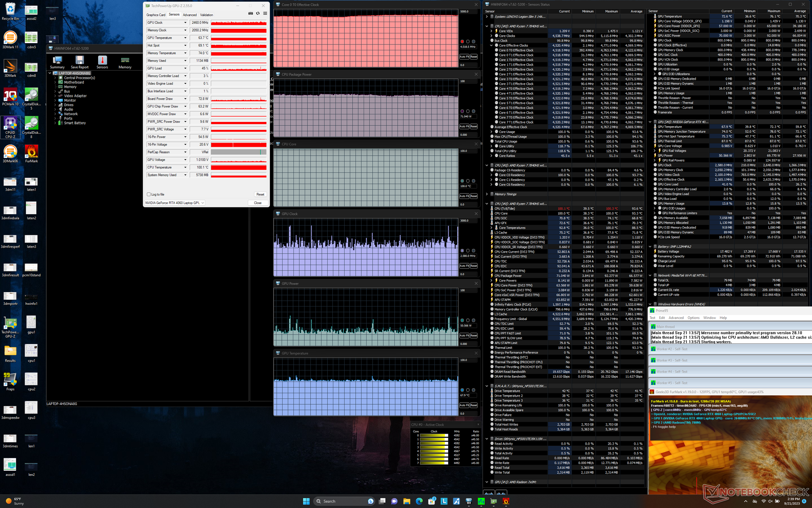Viewport: 812px width, 508px height.
Task: Toggle first color dot in GPU Temperature graph
Action: pos(462,390)
